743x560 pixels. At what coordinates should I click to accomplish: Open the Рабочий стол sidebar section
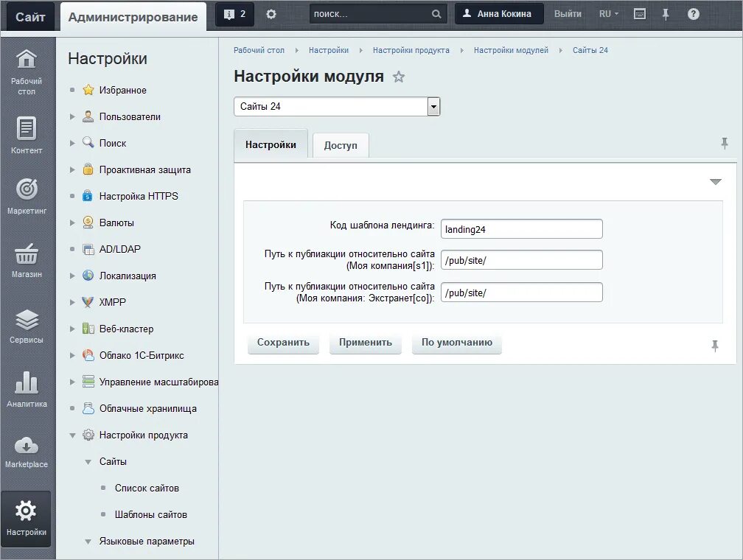click(27, 72)
